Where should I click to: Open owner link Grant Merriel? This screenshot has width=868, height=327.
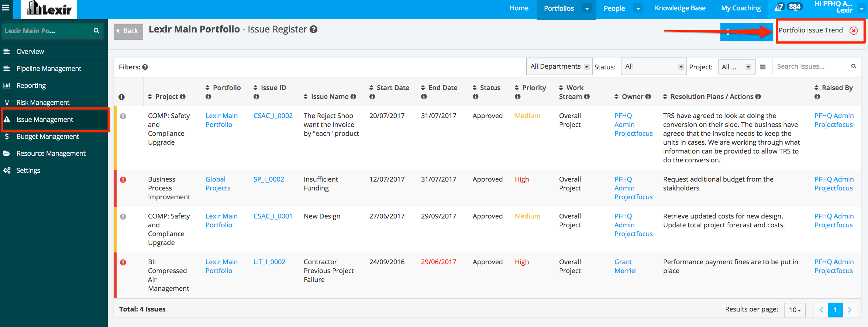point(625,266)
